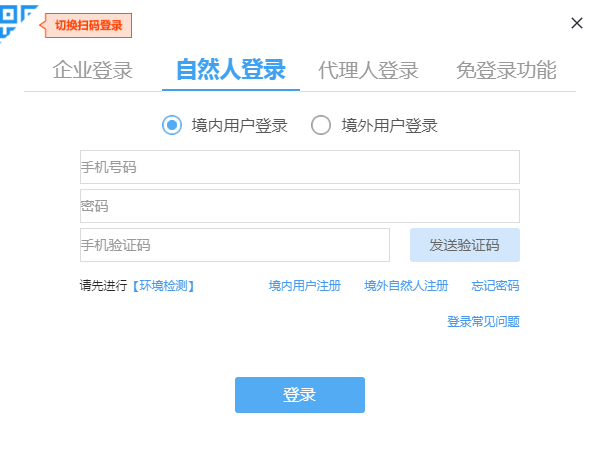Go to the 免登录功能 tab
Image resolution: width=598 pixels, height=457 pixels.
pyautogui.click(x=506, y=70)
